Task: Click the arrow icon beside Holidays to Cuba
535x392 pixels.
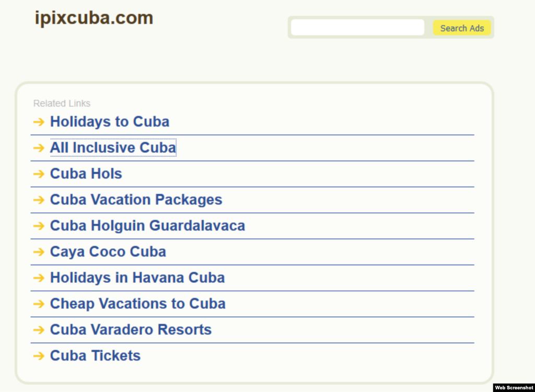Action: [x=39, y=122]
